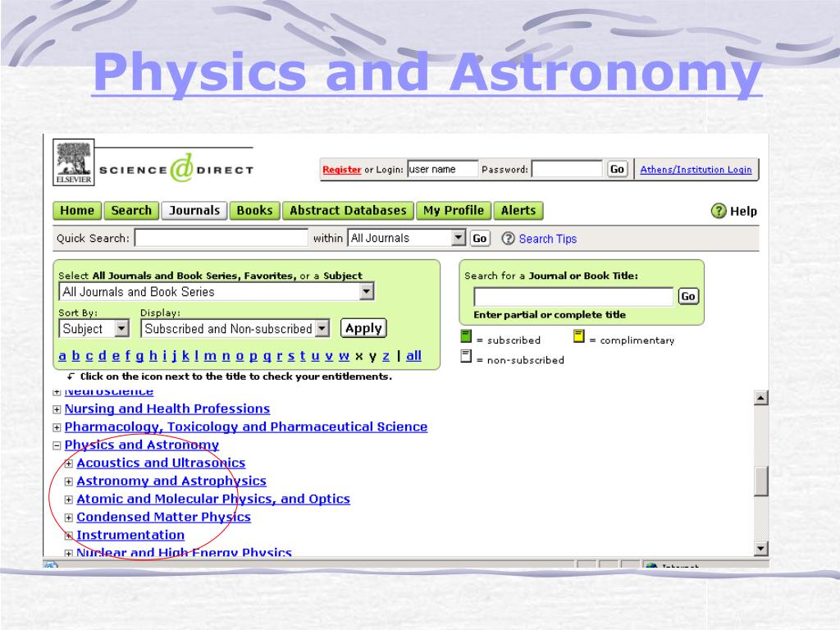
Task: Browse titles starting with letter z
Action: pos(386,356)
